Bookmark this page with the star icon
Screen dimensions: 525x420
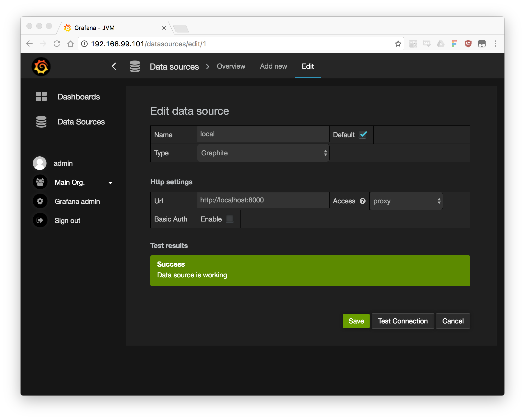(x=398, y=44)
